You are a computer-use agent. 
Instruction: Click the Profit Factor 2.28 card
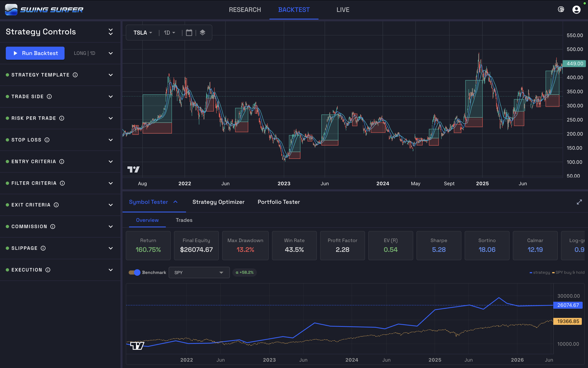pyautogui.click(x=342, y=245)
